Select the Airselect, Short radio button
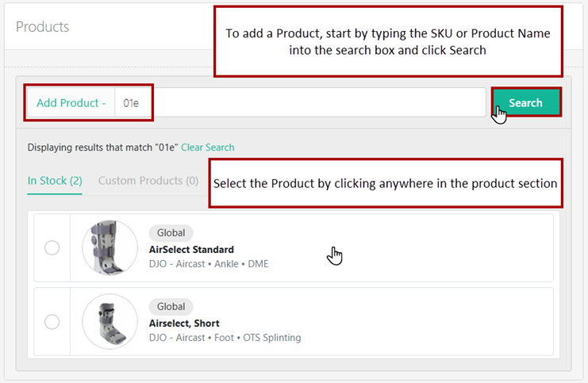 [52, 322]
